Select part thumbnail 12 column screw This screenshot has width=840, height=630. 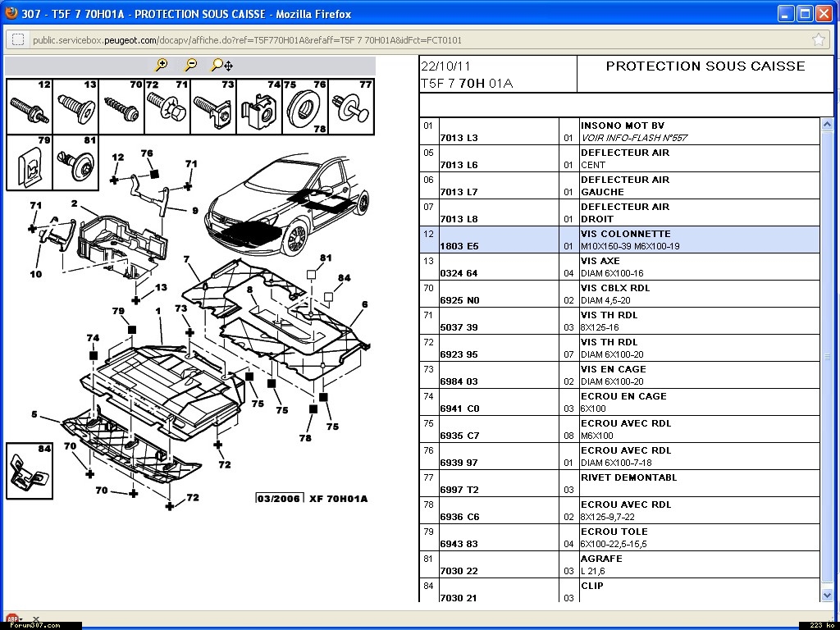tap(30, 106)
